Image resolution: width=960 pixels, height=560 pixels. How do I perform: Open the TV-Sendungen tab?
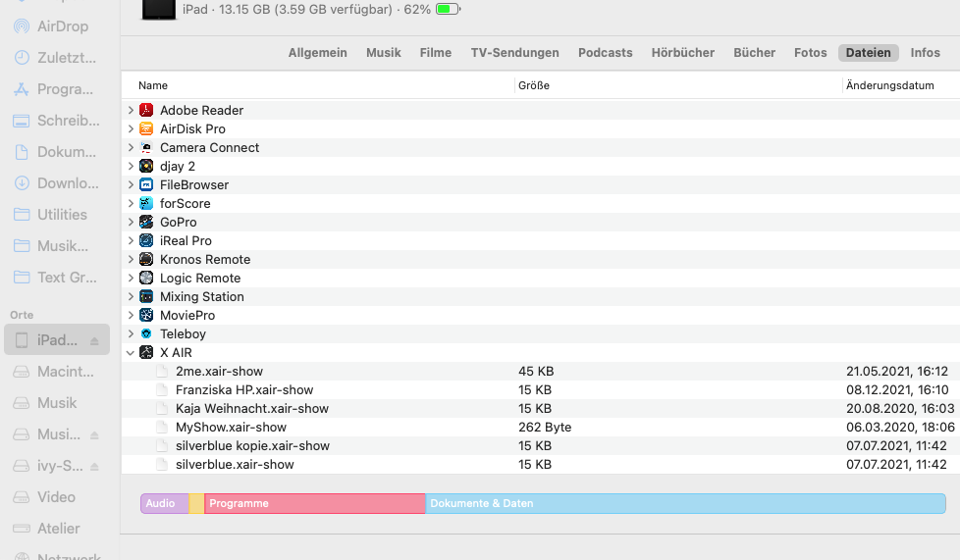515,53
